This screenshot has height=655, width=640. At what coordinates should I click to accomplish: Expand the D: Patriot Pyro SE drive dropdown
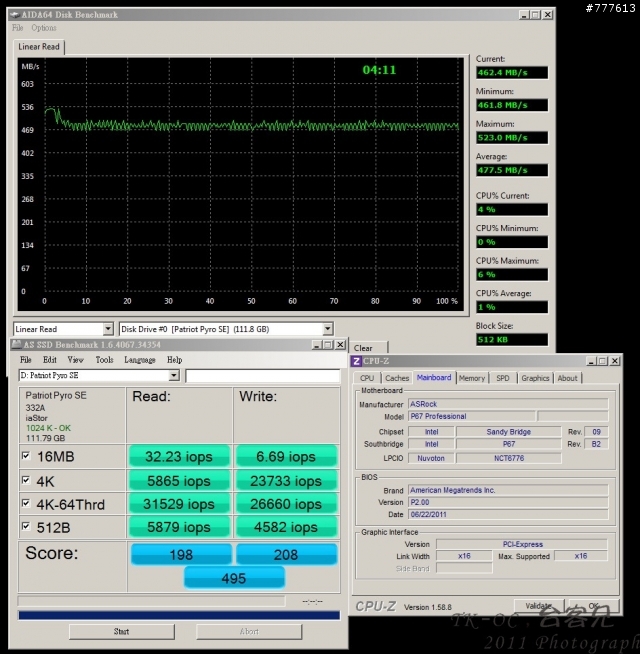point(174,376)
